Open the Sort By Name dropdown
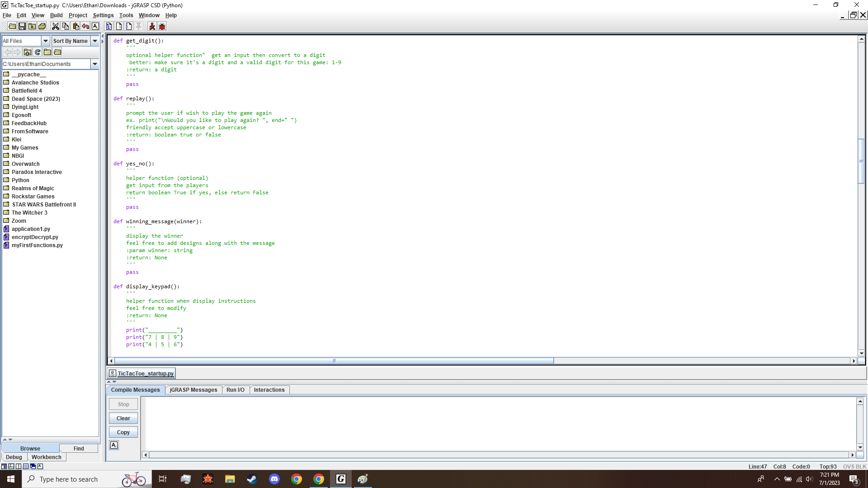 point(95,41)
